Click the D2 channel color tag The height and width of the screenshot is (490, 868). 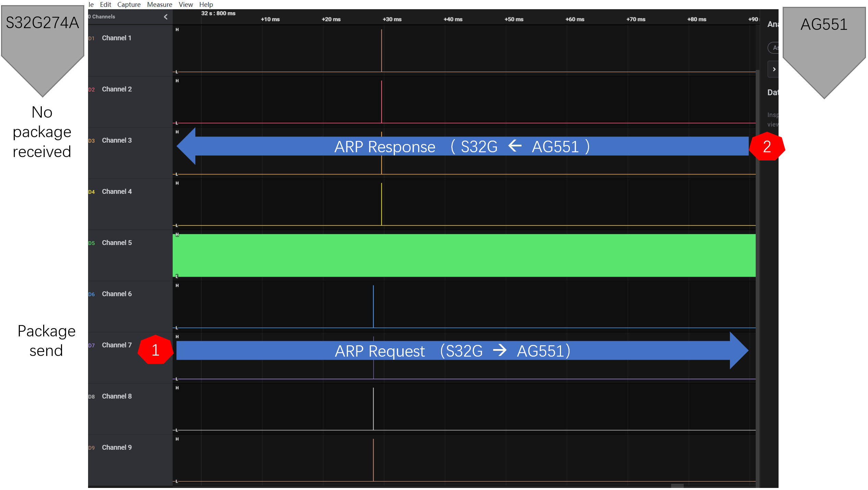91,89
